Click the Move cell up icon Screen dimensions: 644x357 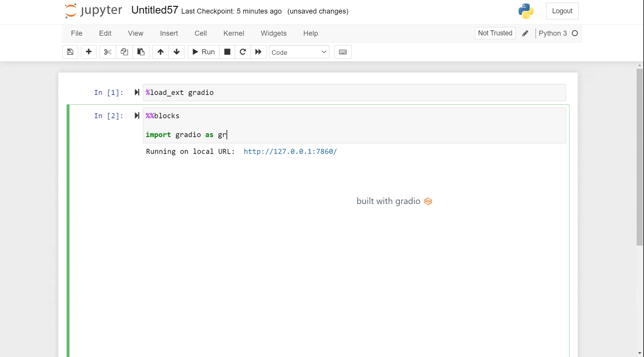[160, 52]
